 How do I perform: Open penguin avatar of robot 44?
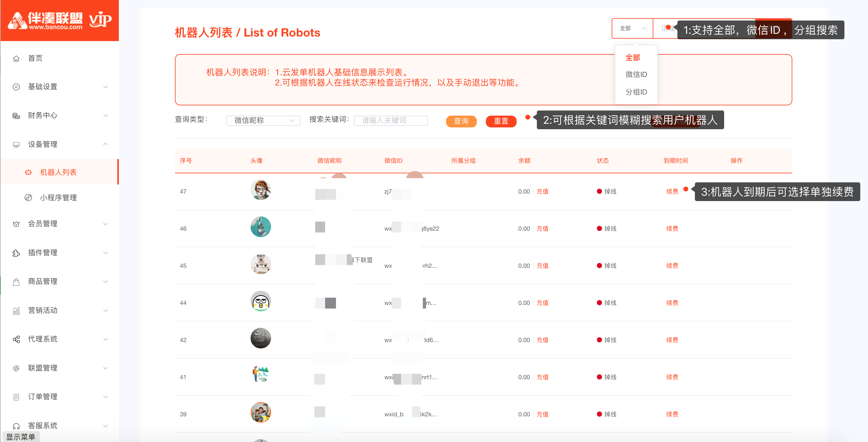(x=261, y=301)
